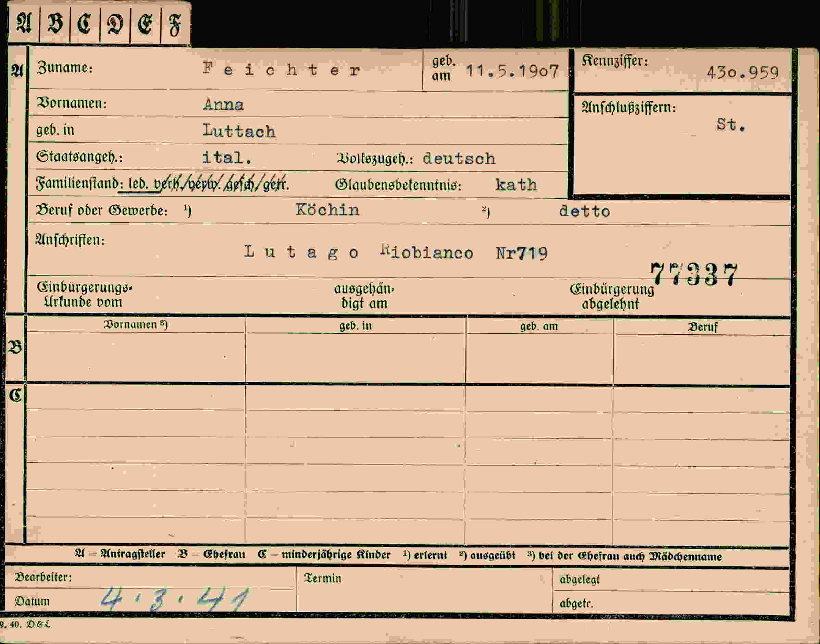Click the "Kennziffer:" label
820x644 pixels.
coord(614,60)
